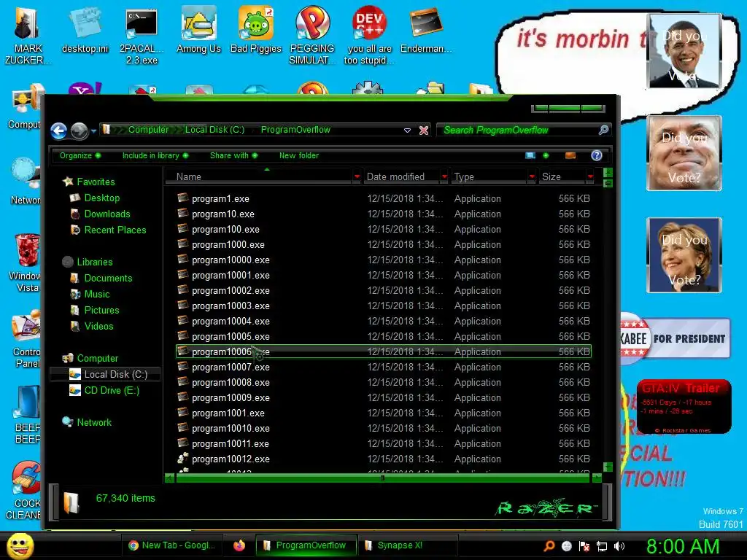Select file program10003.exe
Image resolution: width=747 pixels, height=560 pixels.
(x=384, y=306)
